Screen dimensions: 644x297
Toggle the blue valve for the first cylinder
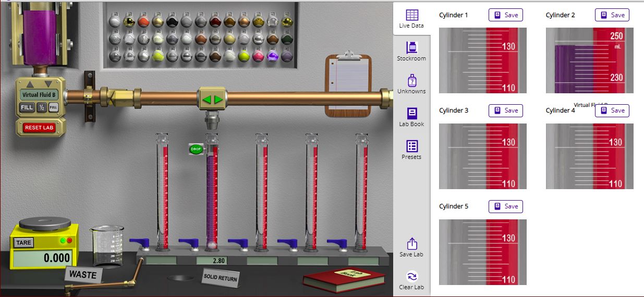tap(139, 243)
